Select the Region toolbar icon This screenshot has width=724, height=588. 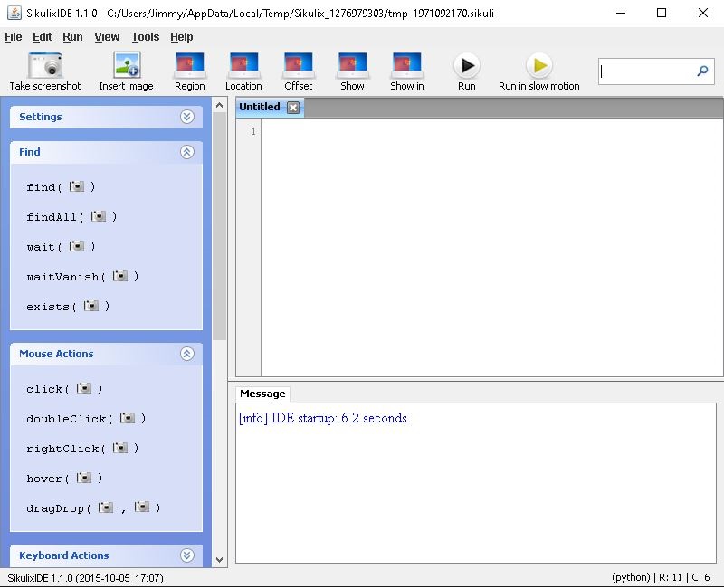(190, 65)
